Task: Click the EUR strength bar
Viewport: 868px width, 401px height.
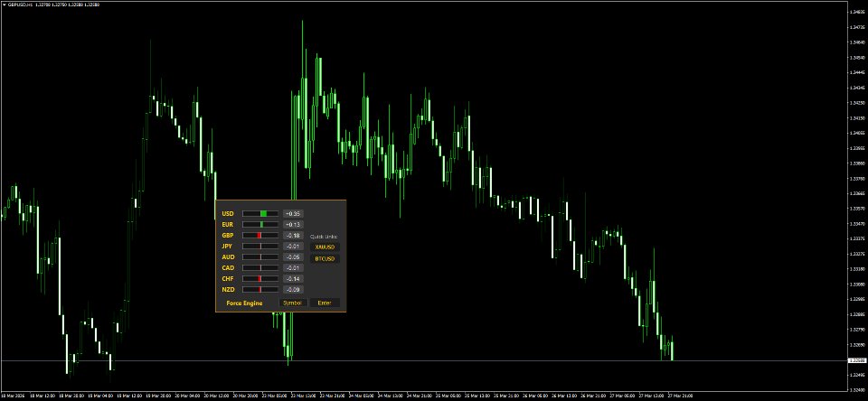Action: click(x=260, y=225)
